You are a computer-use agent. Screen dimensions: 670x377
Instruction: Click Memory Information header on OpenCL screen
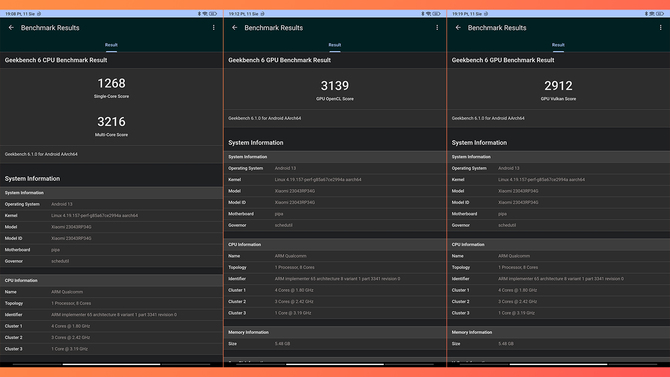click(335, 332)
